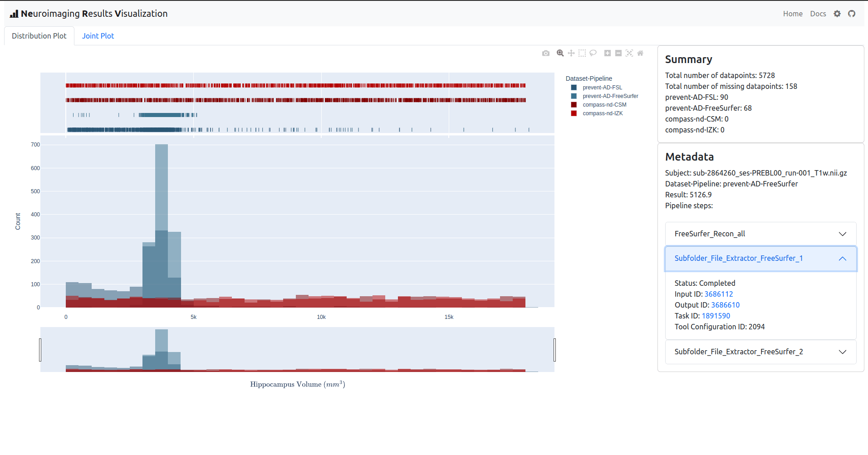868x455 pixels.
Task: Click the Metadata heading
Action: [x=689, y=157]
